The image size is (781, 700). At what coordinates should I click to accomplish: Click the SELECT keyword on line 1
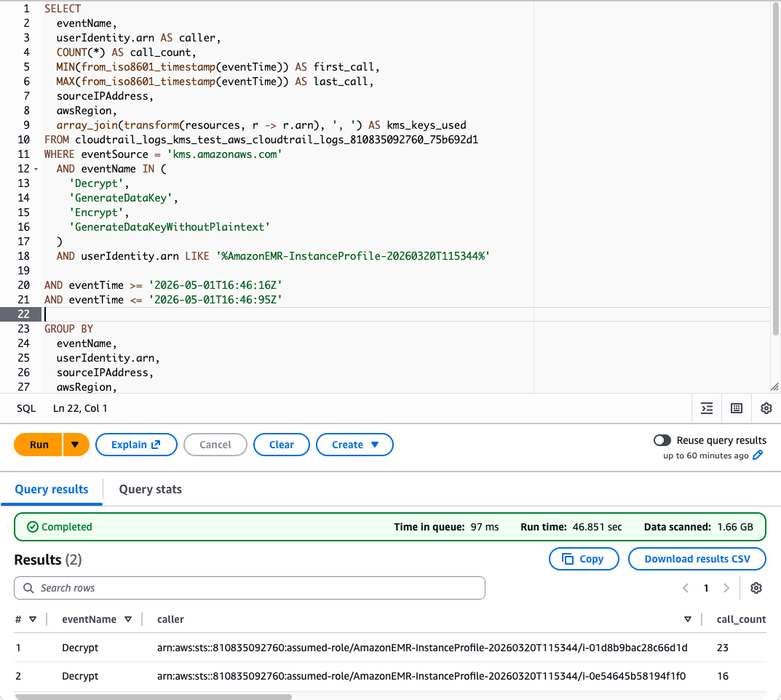pyautogui.click(x=63, y=9)
